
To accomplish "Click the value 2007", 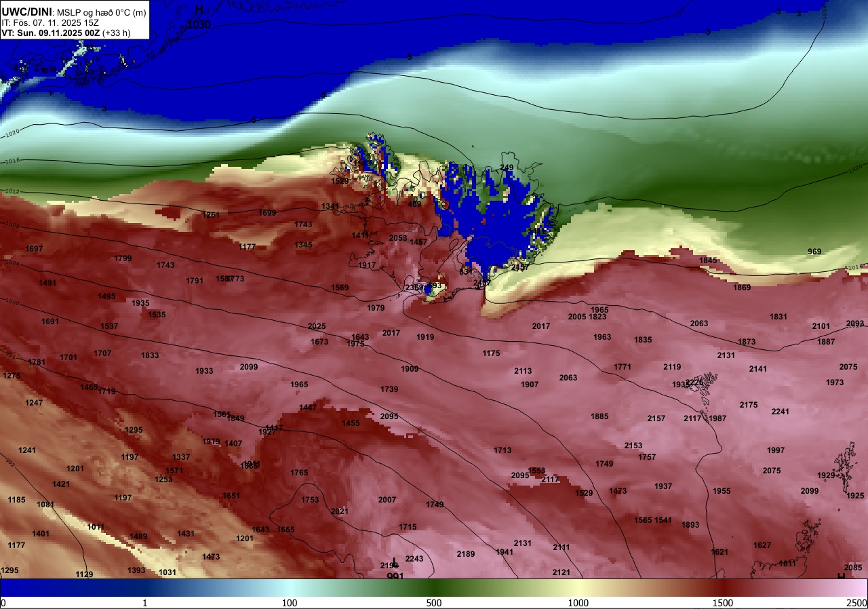I will [387, 500].
